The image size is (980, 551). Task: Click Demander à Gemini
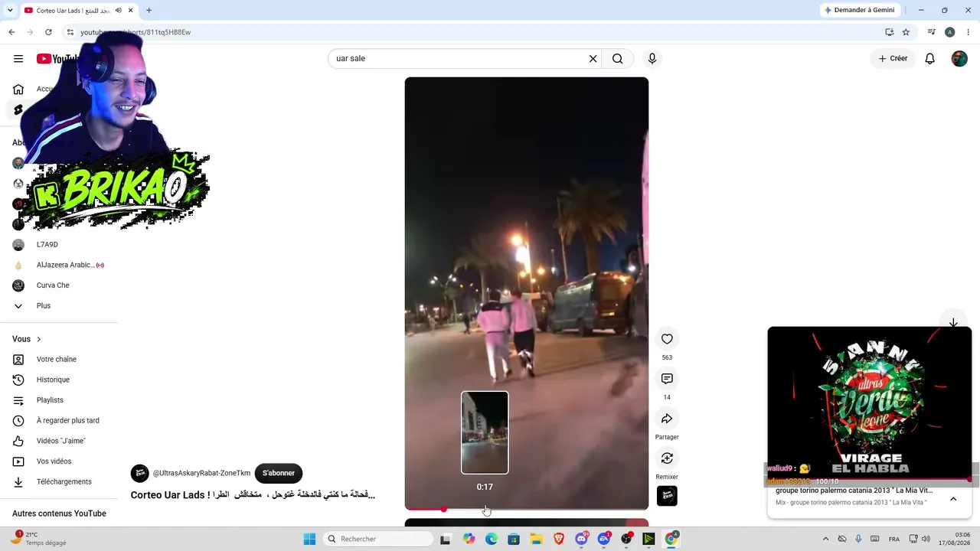click(x=858, y=10)
